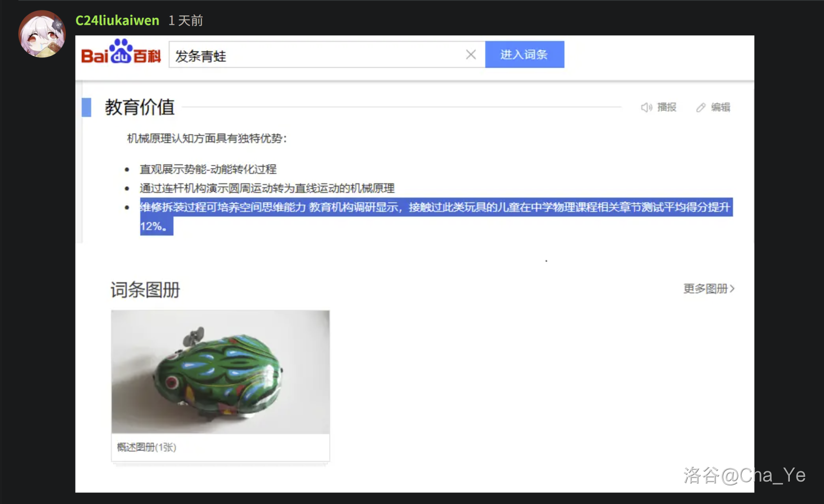
Task: Open the C24liukaiwen username link
Action: [x=117, y=21]
